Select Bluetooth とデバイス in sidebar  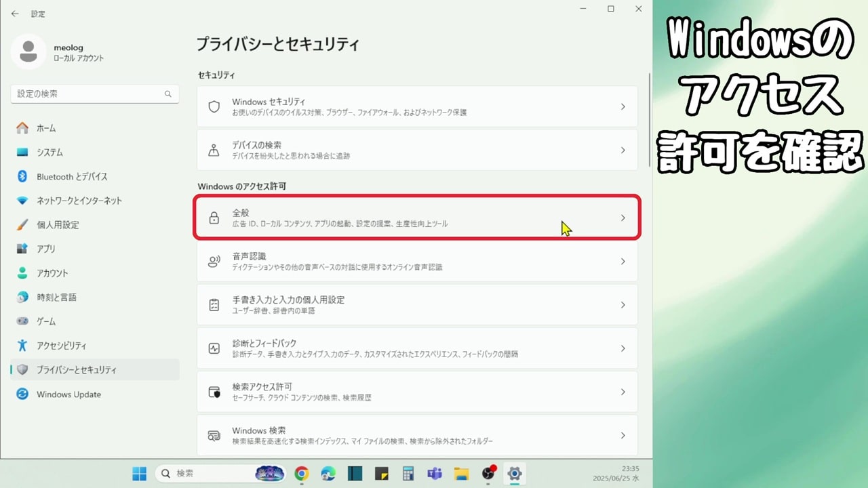coord(95,176)
